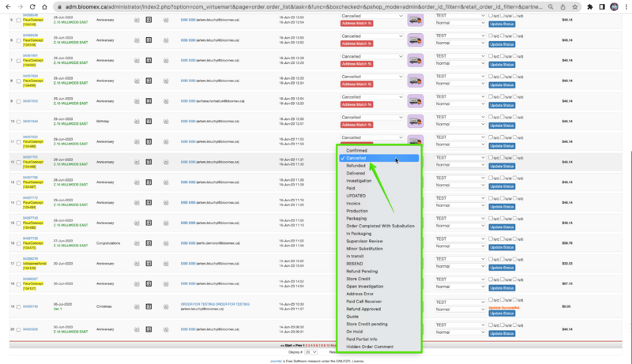
Task: Click the share icon in the address bar
Action: (x=562, y=7)
